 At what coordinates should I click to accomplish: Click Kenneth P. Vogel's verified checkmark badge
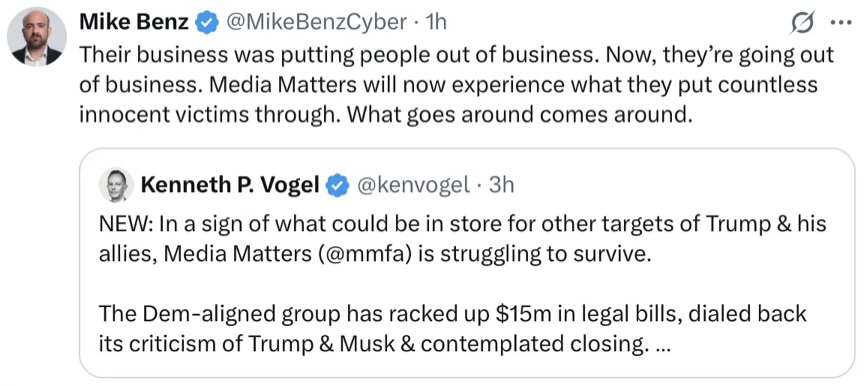[x=338, y=186]
